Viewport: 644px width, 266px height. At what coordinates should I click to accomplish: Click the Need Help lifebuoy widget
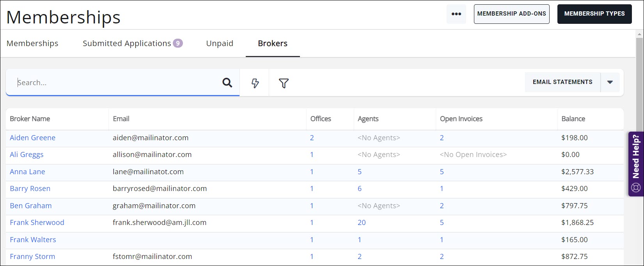(x=636, y=164)
